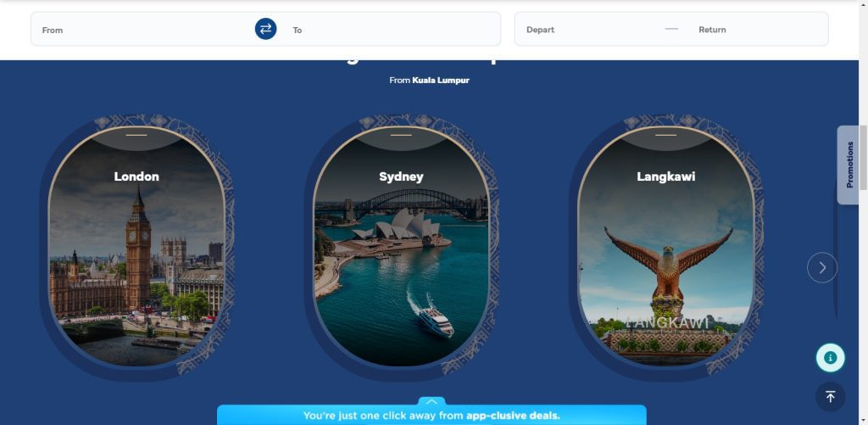Expand the app-clusive deals banner chevron
Image resolution: width=868 pixels, height=425 pixels.
(431, 401)
